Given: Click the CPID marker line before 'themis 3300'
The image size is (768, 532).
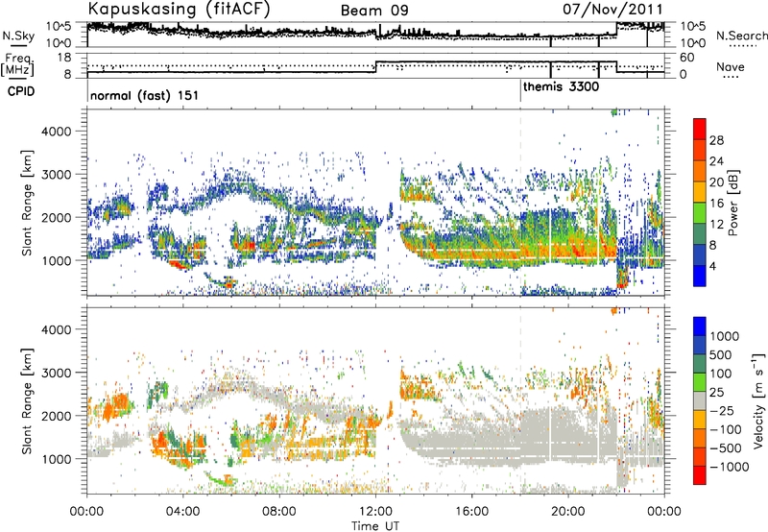Looking at the screenshot, I should pyautogui.click(x=520, y=90).
